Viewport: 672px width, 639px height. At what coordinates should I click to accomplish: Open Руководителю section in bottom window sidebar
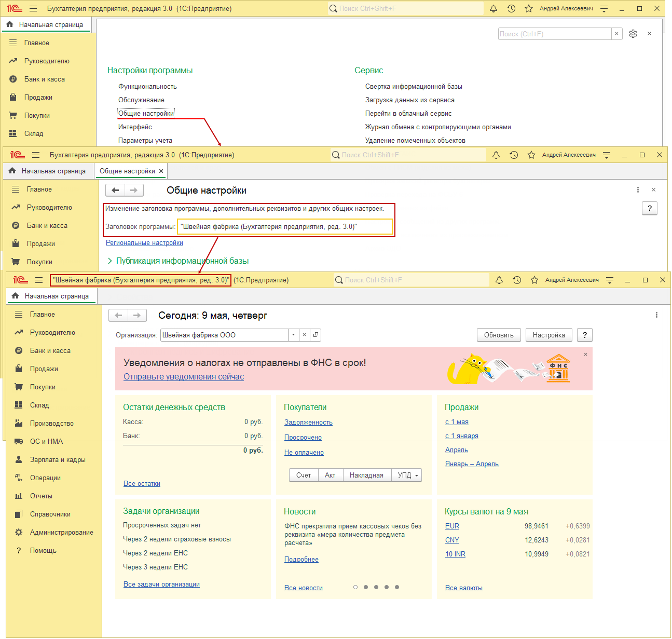(x=52, y=332)
